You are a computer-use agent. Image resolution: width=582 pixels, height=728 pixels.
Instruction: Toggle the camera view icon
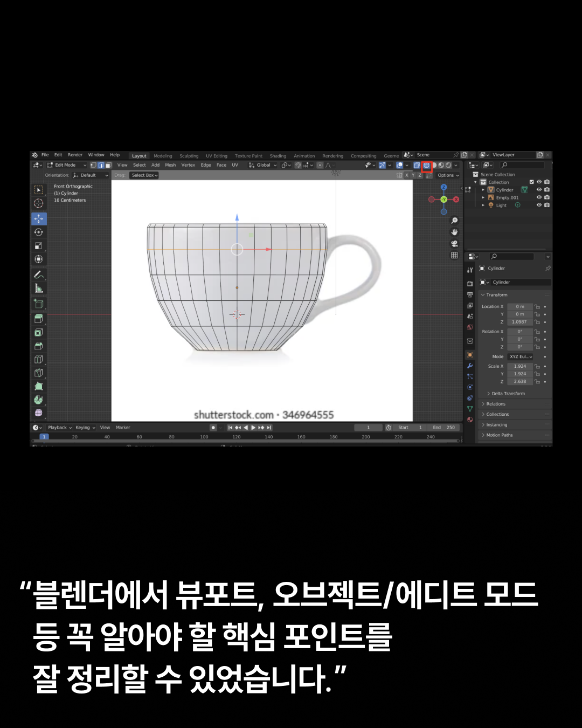[x=454, y=244]
